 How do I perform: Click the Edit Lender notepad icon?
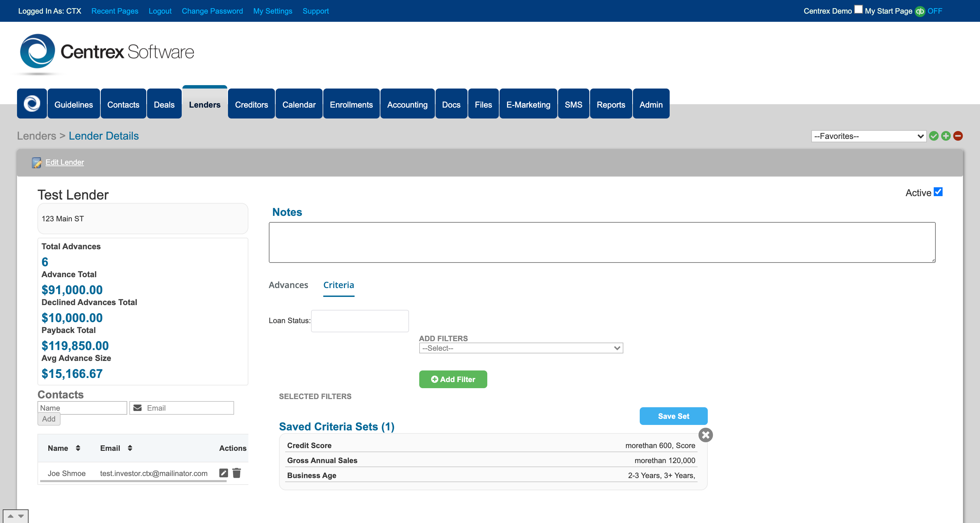click(x=36, y=162)
